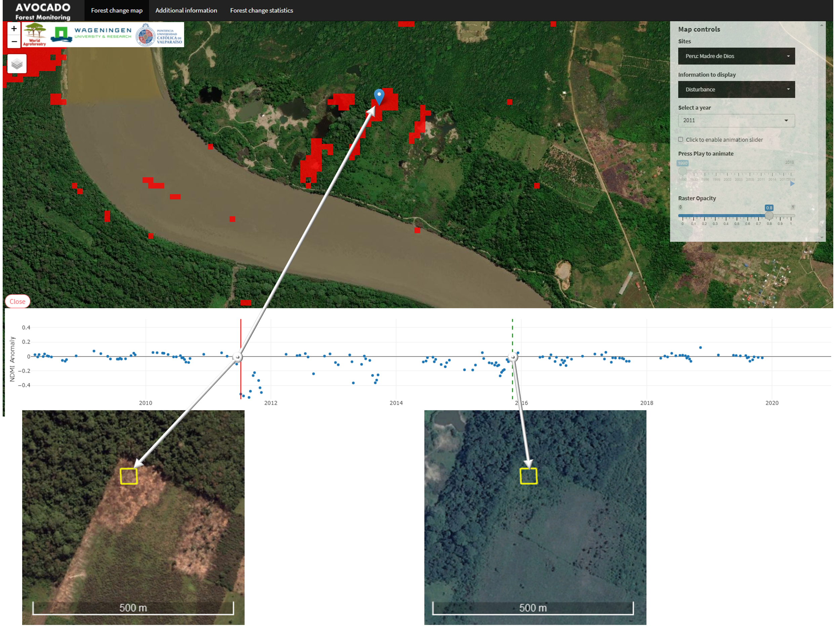Click the blue location pin marker
This screenshot has height=630, width=840.
[x=379, y=96]
